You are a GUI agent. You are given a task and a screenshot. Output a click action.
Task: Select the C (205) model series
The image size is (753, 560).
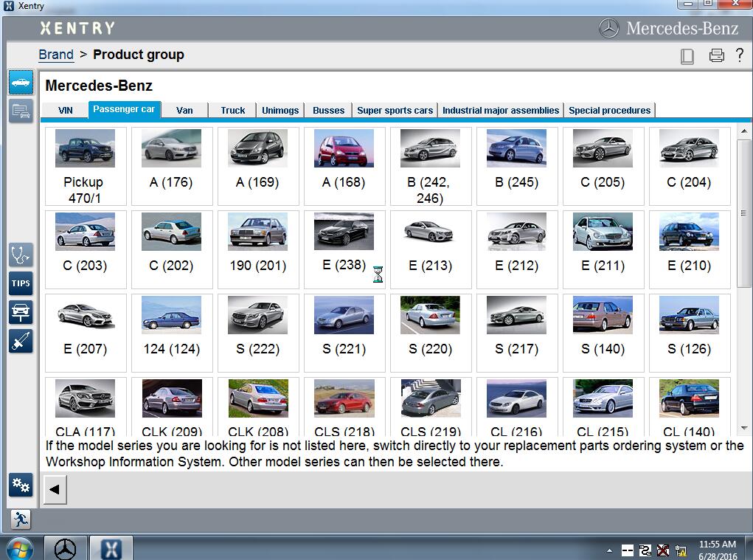pos(603,166)
